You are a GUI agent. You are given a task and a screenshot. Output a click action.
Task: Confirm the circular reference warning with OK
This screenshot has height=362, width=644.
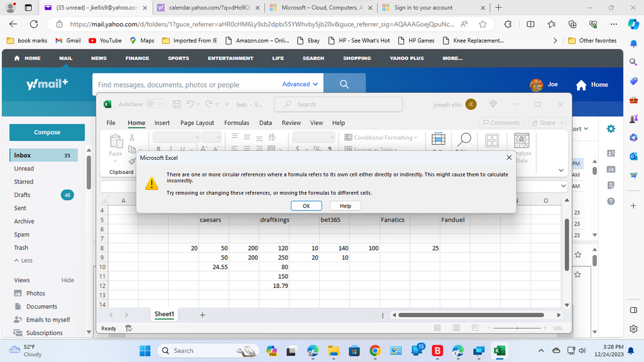click(x=306, y=205)
